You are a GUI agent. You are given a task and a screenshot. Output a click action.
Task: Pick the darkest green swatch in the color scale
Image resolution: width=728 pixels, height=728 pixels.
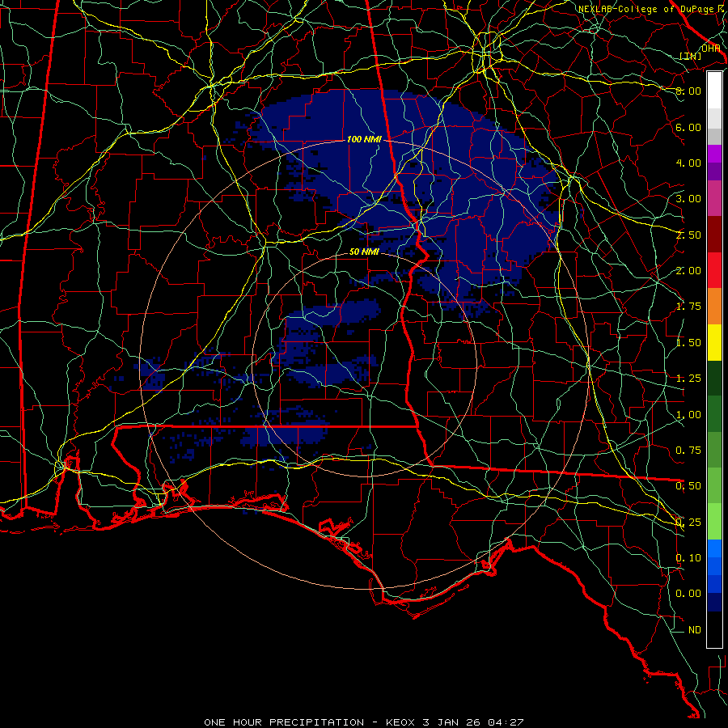(x=714, y=379)
